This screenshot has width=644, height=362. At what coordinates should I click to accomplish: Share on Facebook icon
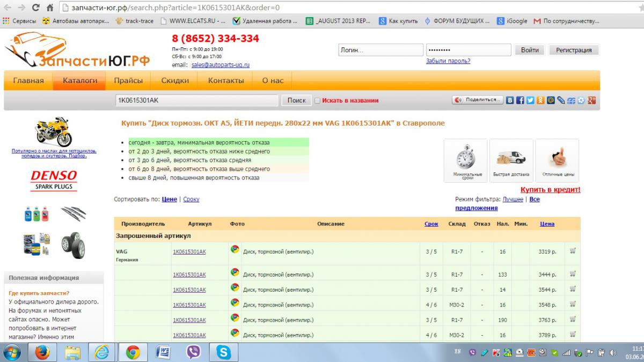tap(520, 100)
